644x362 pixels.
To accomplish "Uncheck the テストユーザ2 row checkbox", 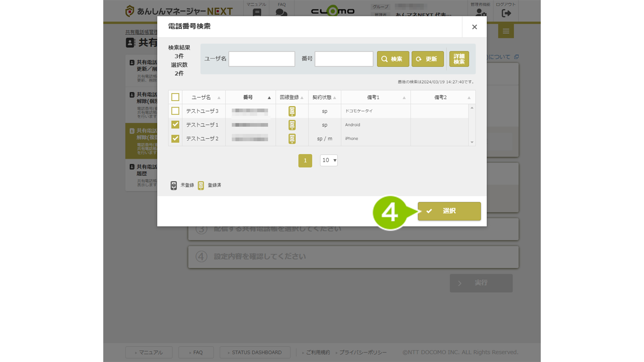I will coord(175,139).
